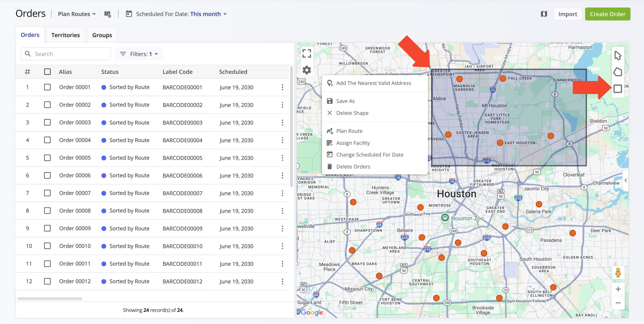Toggle the select-all checkbox in header
Screen dimensions: 644x324
(47, 72)
